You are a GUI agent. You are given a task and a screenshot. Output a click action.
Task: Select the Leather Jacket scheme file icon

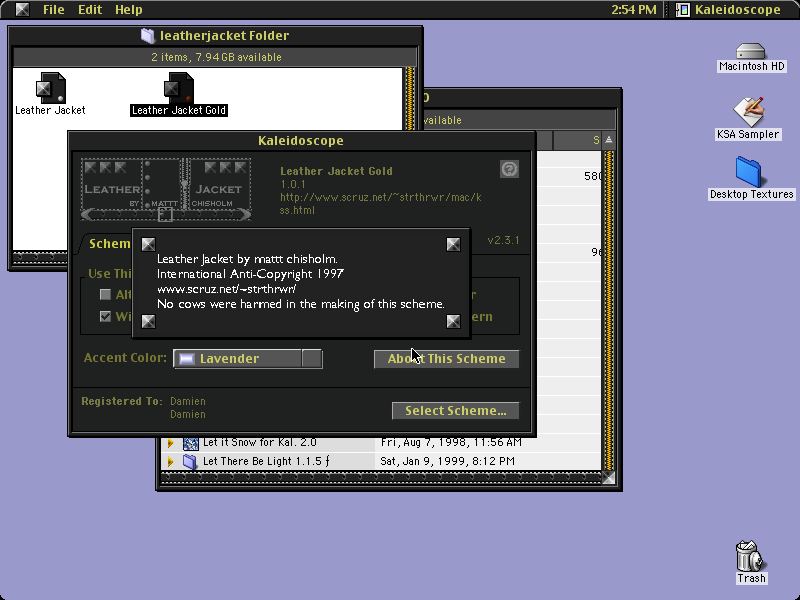50,87
